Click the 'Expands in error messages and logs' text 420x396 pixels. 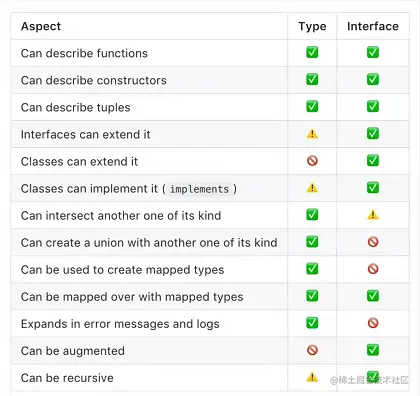click(120, 324)
